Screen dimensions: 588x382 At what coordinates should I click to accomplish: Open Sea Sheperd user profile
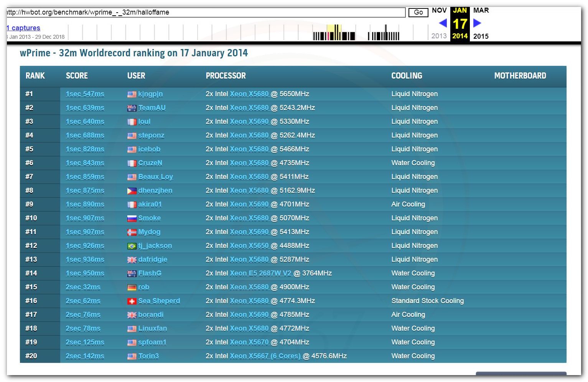159,301
